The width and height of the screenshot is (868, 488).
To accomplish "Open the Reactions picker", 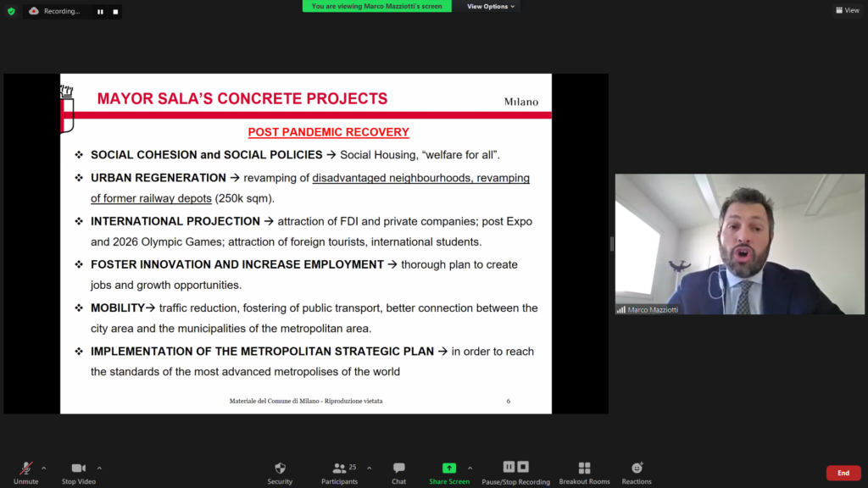I will pyautogui.click(x=637, y=473).
